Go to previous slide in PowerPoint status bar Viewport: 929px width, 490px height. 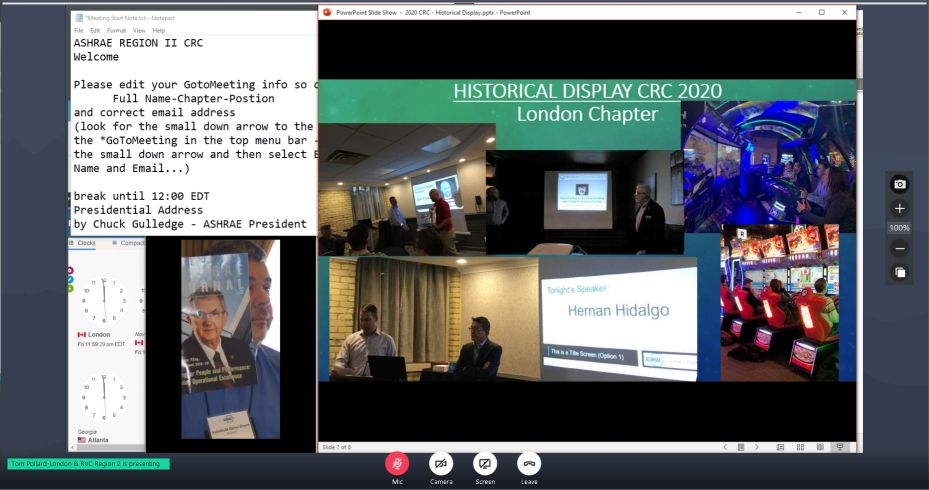tap(725, 447)
